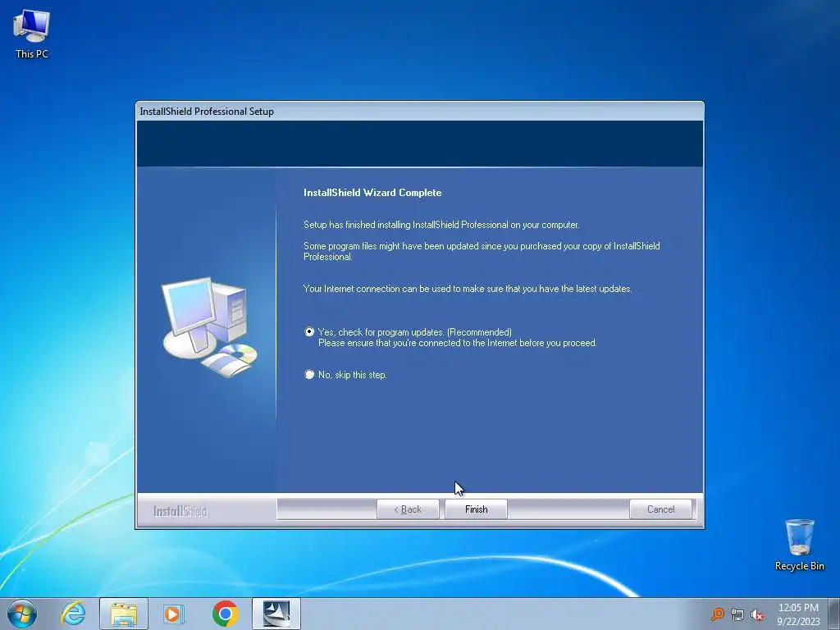Click the 'Please ensure that you're connected' note
The width and height of the screenshot is (840, 630).
458,343
